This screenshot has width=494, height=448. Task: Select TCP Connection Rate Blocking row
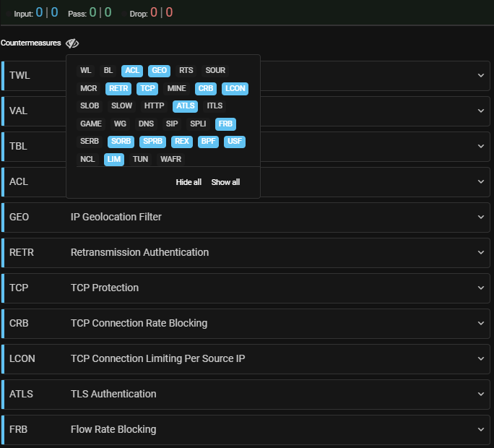(x=139, y=323)
